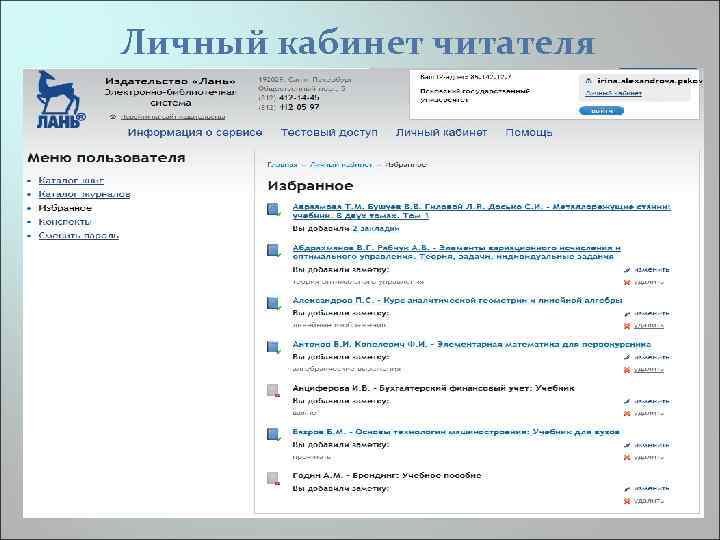Screen dimensions: 720x540
Task: Open book icon beside Антонов Элементарная математика
Action: coord(274,347)
